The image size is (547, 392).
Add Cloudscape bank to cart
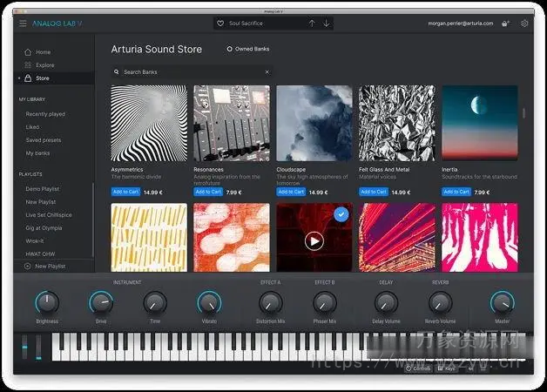(x=291, y=192)
